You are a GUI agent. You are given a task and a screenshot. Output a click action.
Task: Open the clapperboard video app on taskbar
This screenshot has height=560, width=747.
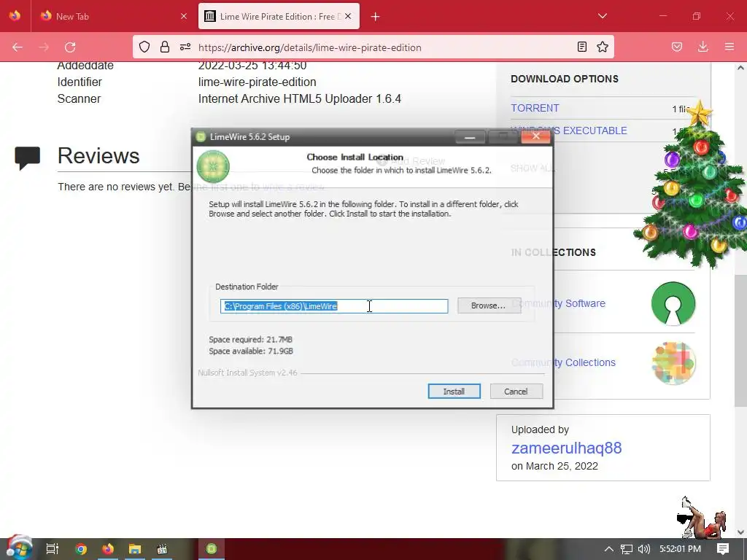click(x=162, y=549)
